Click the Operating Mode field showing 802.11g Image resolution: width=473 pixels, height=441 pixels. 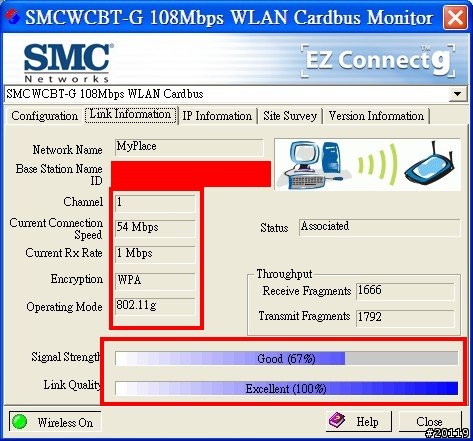click(155, 306)
